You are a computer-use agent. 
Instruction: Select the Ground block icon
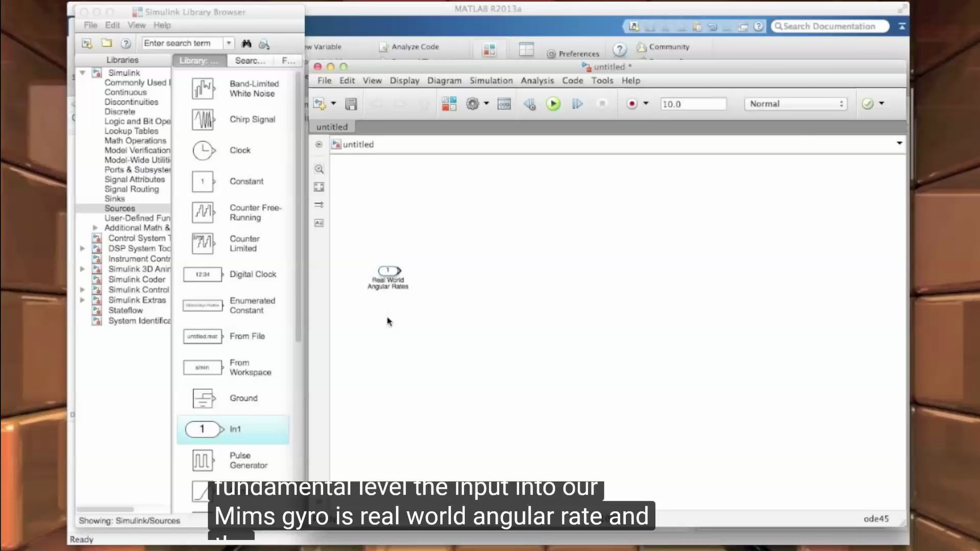point(203,398)
